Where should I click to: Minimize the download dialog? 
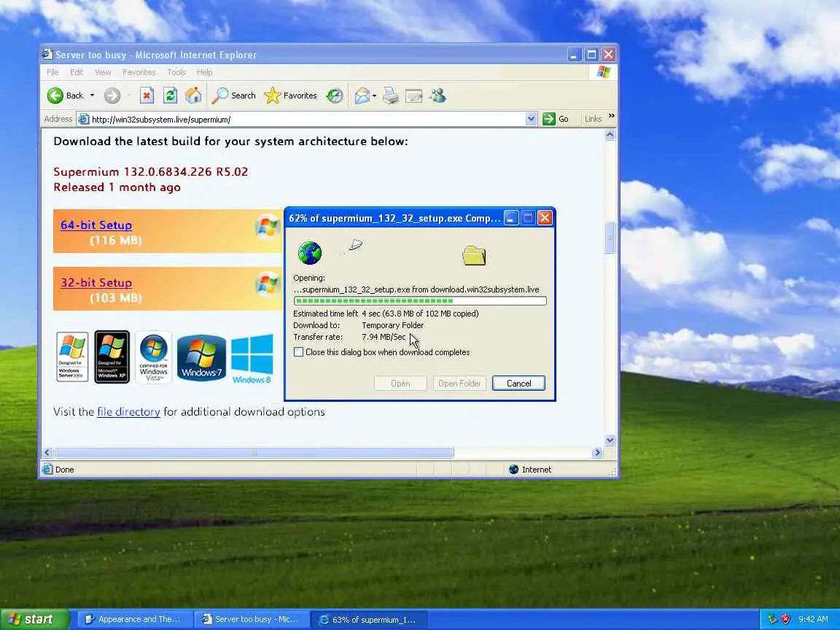pyautogui.click(x=512, y=217)
